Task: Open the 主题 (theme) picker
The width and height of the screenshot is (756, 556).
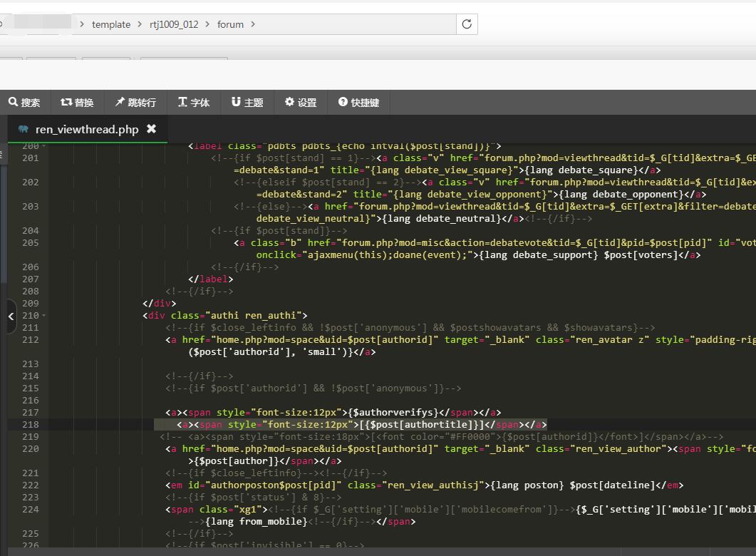Action: [247, 103]
